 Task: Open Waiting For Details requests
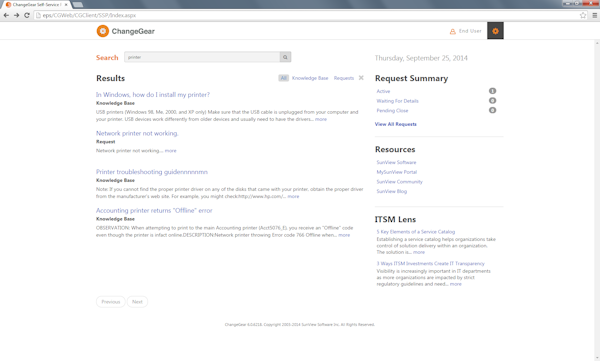(x=397, y=101)
